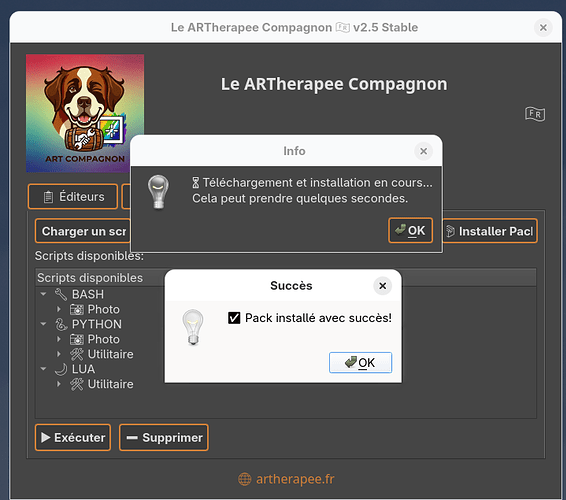Image resolution: width=566 pixels, height=500 pixels.
Task: Click the Scripts disponibles column header
Action: 90,278
